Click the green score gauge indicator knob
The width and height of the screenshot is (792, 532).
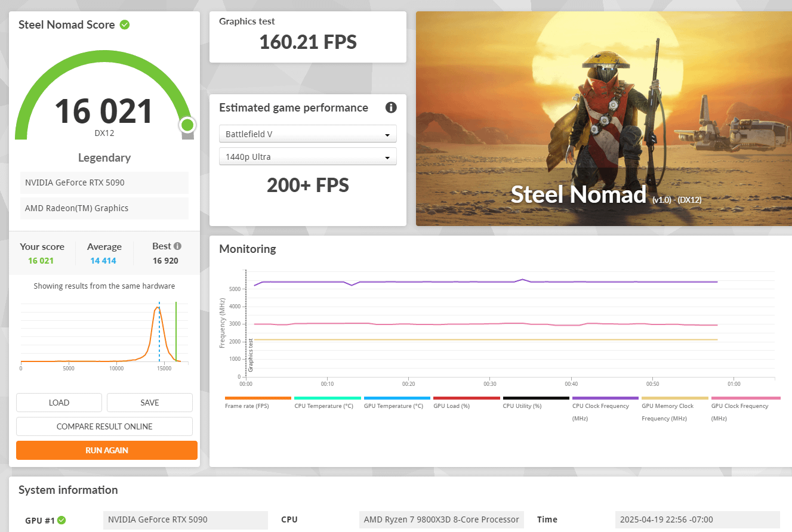(187, 125)
